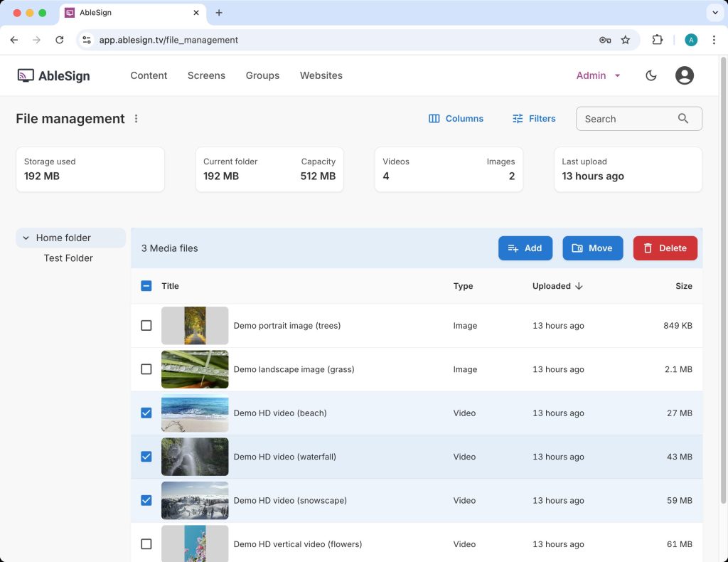728x562 pixels.
Task: Click the browser reload icon
Action: pyautogui.click(x=60, y=40)
